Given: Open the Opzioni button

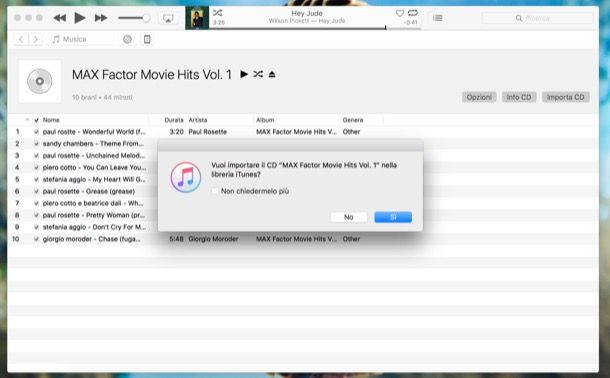Looking at the screenshot, I should [x=479, y=97].
